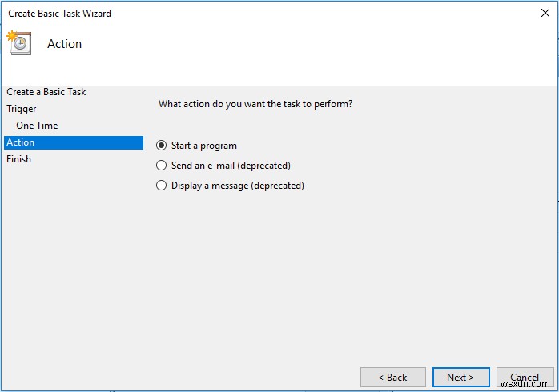Go to Create a Basic Task step
The image size is (559, 392).
coord(46,92)
